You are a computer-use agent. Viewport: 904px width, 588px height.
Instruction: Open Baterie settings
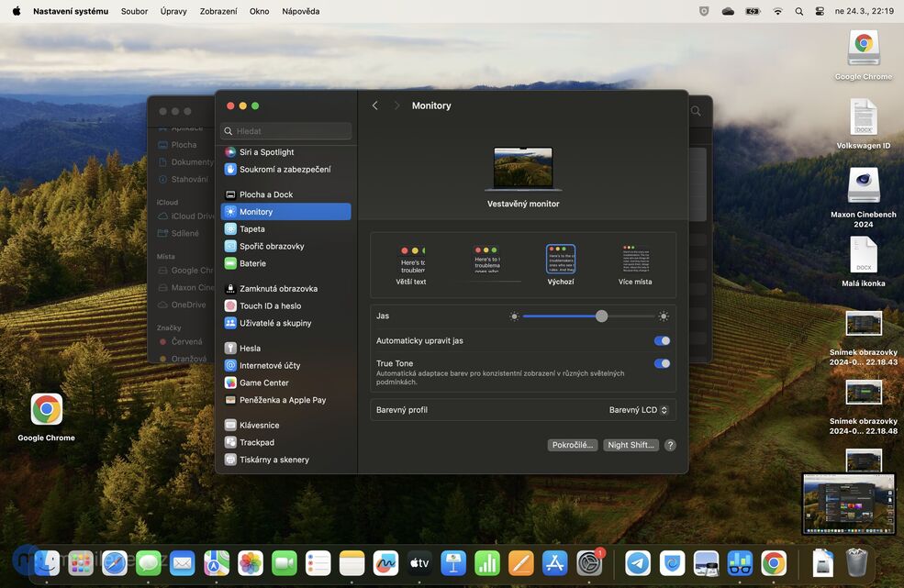pos(251,262)
